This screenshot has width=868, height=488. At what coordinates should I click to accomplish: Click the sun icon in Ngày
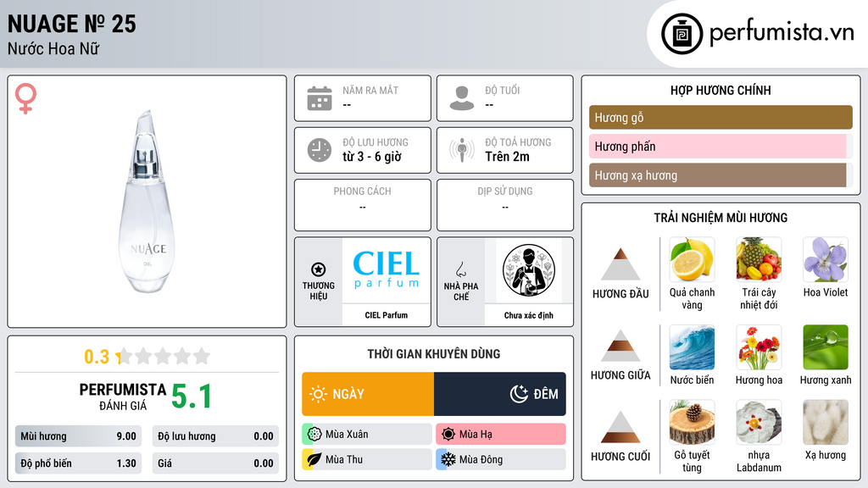(x=319, y=394)
